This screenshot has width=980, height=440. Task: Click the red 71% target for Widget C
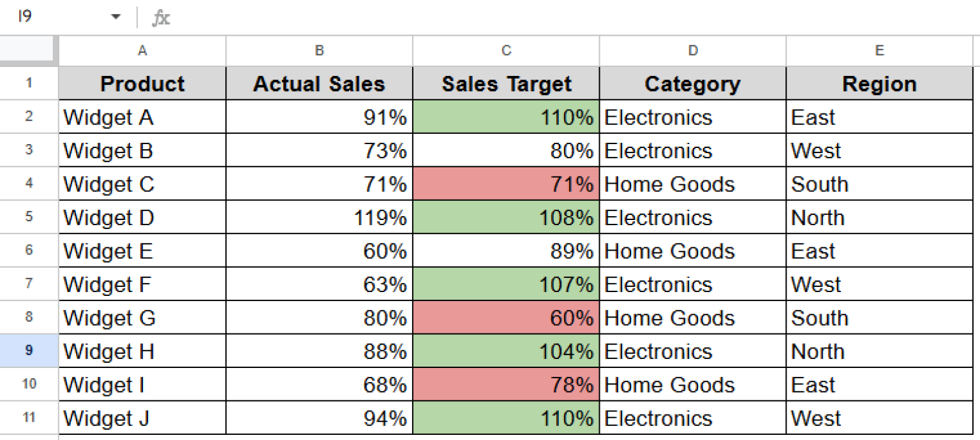pos(505,184)
